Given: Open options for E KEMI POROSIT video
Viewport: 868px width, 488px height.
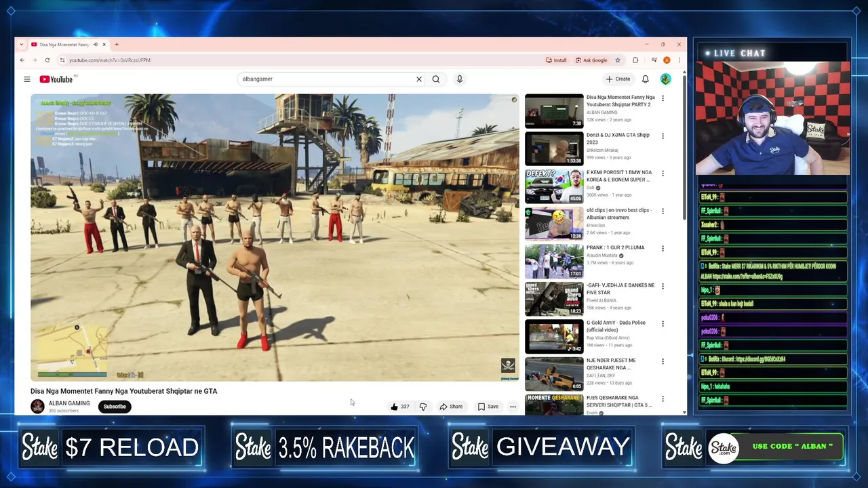Looking at the screenshot, I should coord(663,174).
